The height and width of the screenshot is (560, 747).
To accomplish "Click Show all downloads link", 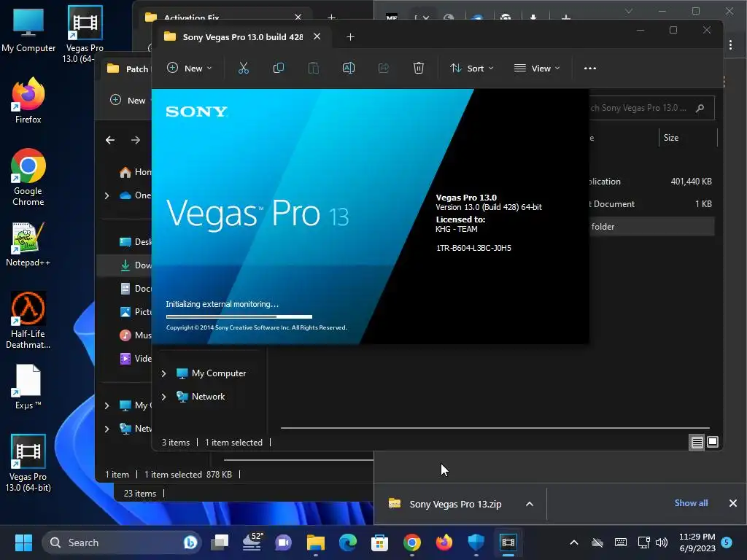I will (691, 503).
